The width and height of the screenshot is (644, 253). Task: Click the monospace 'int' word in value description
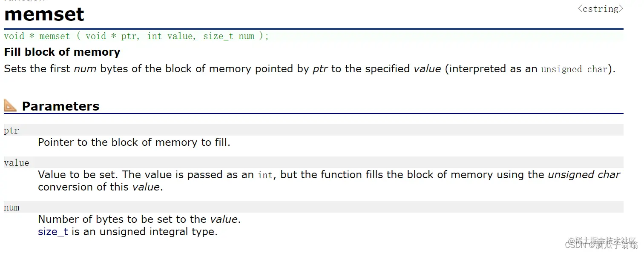265,175
